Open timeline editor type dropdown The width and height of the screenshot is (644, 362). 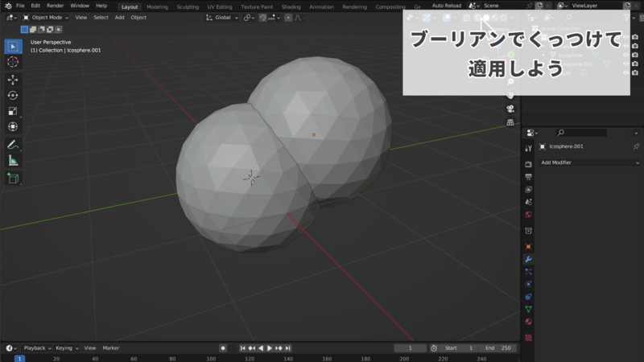click(11, 348)
